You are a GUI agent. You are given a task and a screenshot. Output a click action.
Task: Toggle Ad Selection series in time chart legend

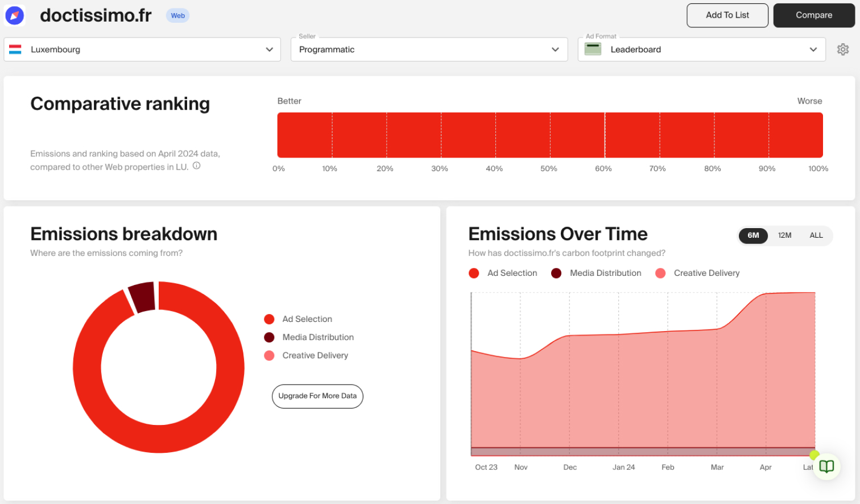pos(503,273)
